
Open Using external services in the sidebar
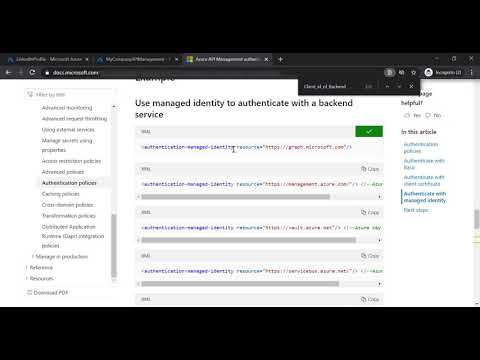[x=68, y=130]
